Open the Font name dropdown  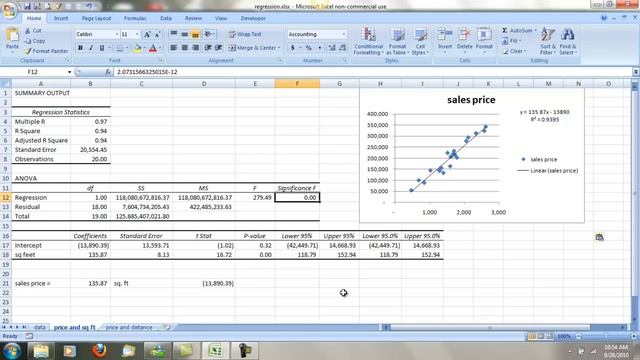(117, 34)
